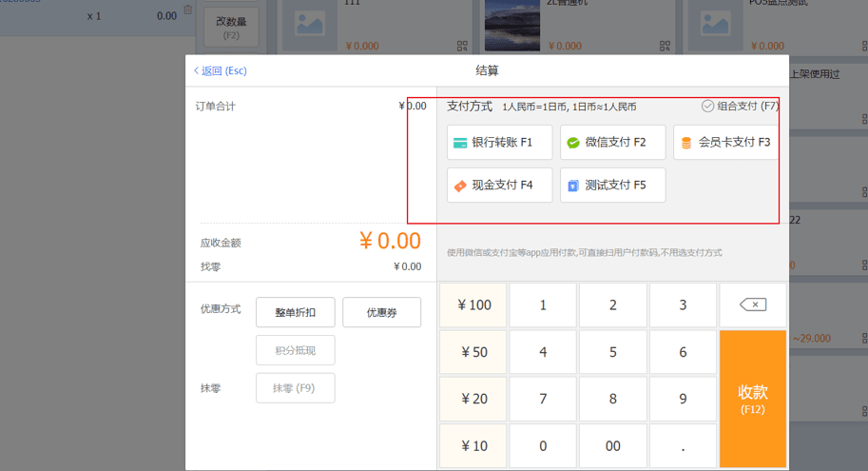Tap numpad key 8
Viewport: 868px width, 471px height.
pyautogui.click(x=613, y=399)
